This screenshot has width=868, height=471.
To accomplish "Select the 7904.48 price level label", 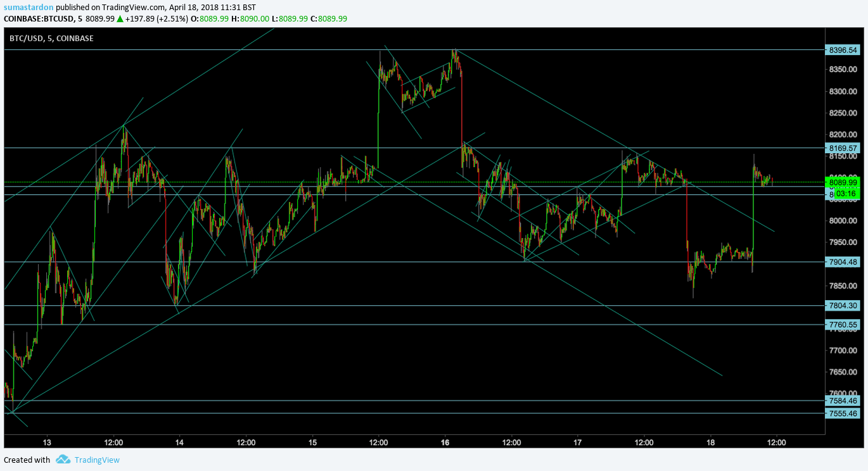I will 843,262.
